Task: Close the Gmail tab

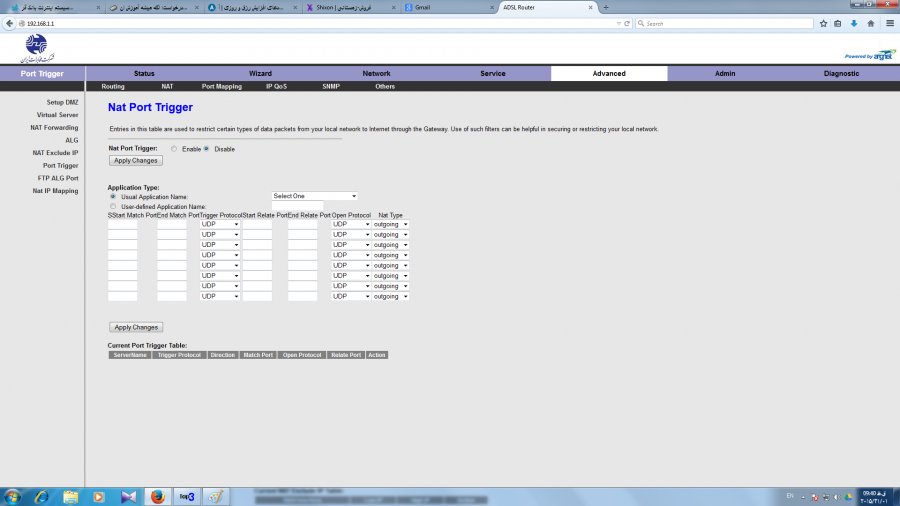Action: tap(491, 7)
